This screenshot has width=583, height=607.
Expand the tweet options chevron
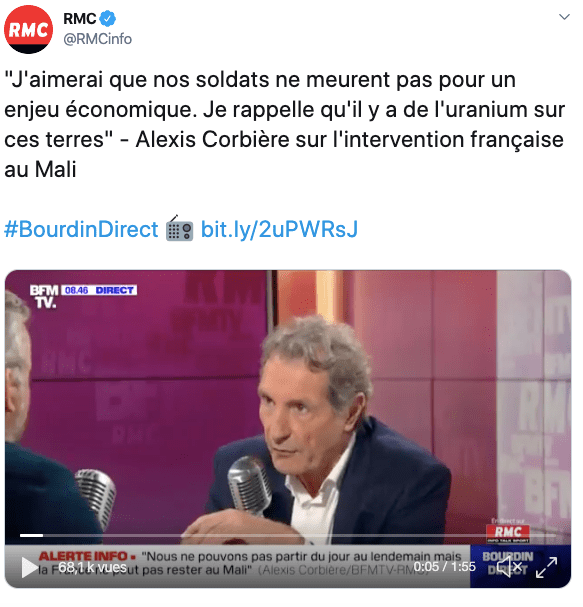(x=564, y=17)
